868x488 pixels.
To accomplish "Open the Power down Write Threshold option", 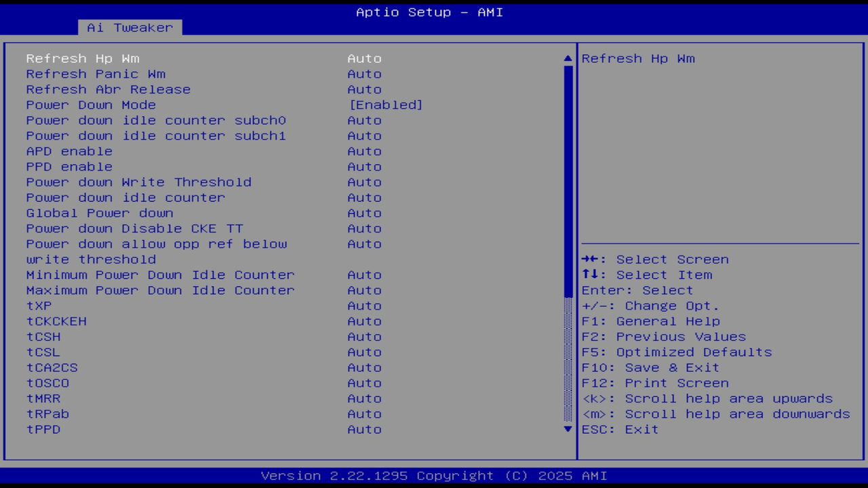I will pos(138,182).
